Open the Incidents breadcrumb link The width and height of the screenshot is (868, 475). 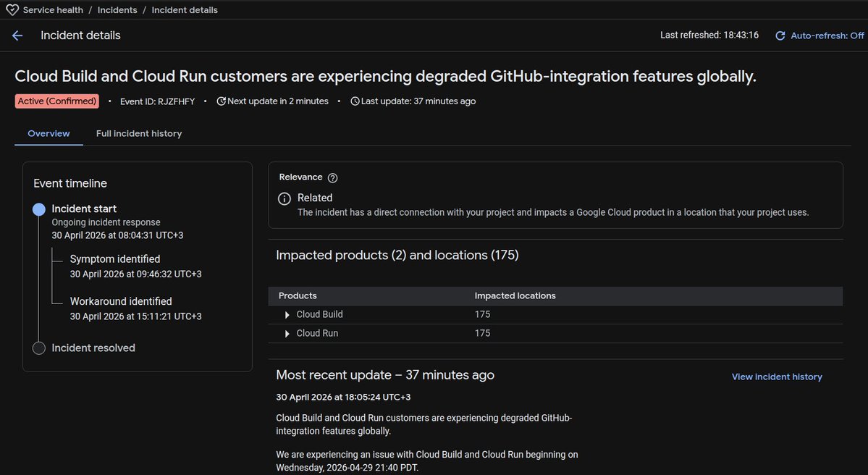(117, 10)
